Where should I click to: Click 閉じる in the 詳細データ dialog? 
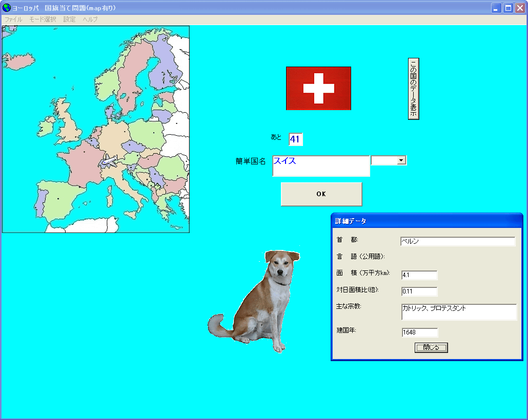point(431,347)
